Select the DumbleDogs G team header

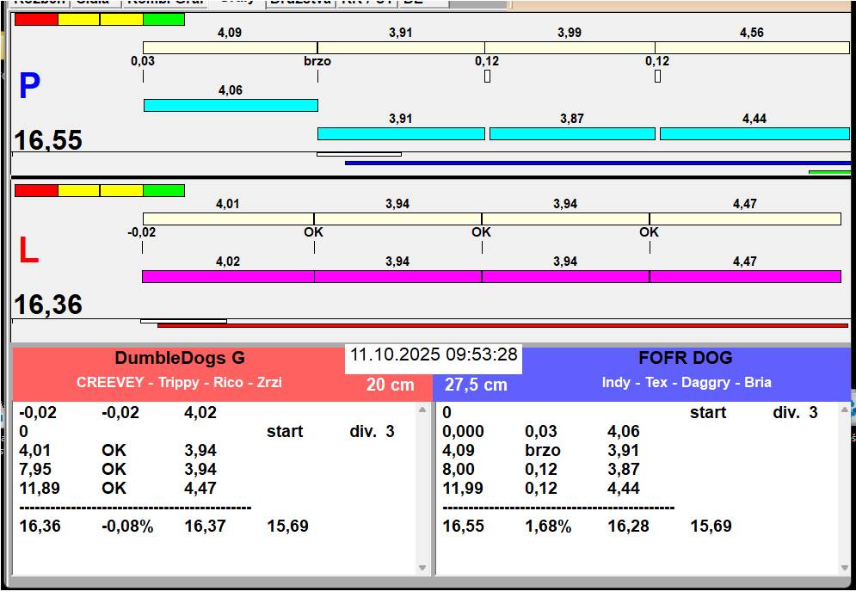(179, 359)
